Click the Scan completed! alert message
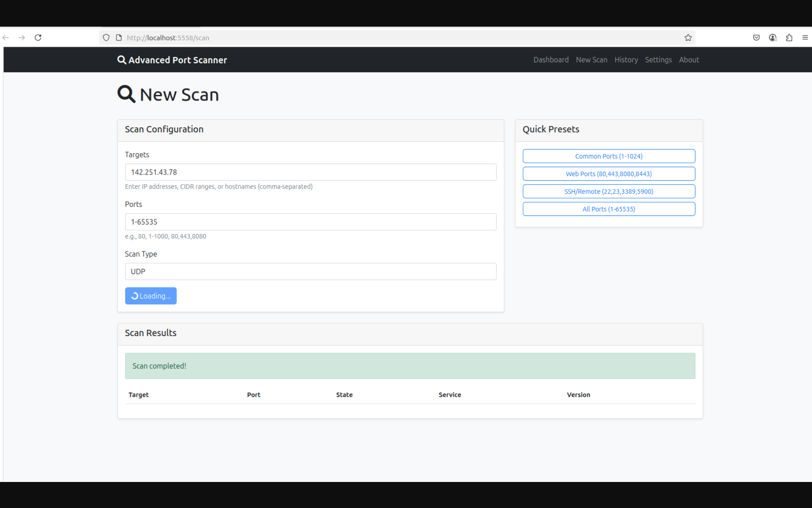812x508 pixels. [x=410, y=366]
